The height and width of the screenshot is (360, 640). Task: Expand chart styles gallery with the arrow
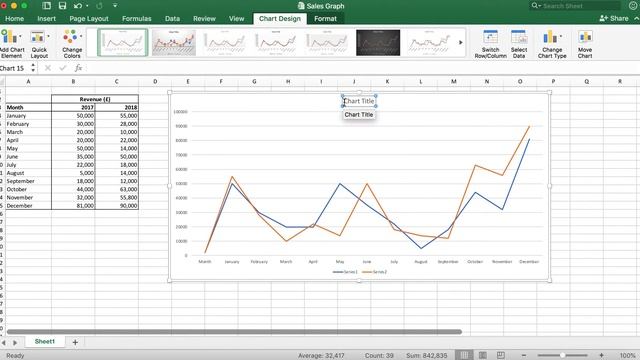click(x=461, y=42)
